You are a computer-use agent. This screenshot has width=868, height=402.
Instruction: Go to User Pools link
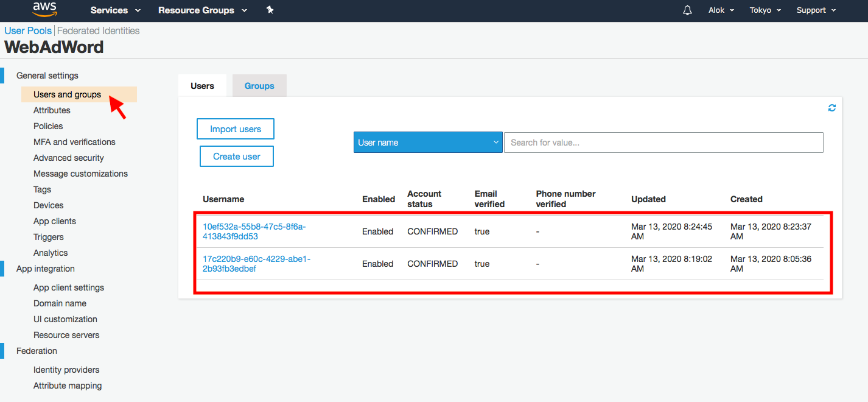[28, 30]
